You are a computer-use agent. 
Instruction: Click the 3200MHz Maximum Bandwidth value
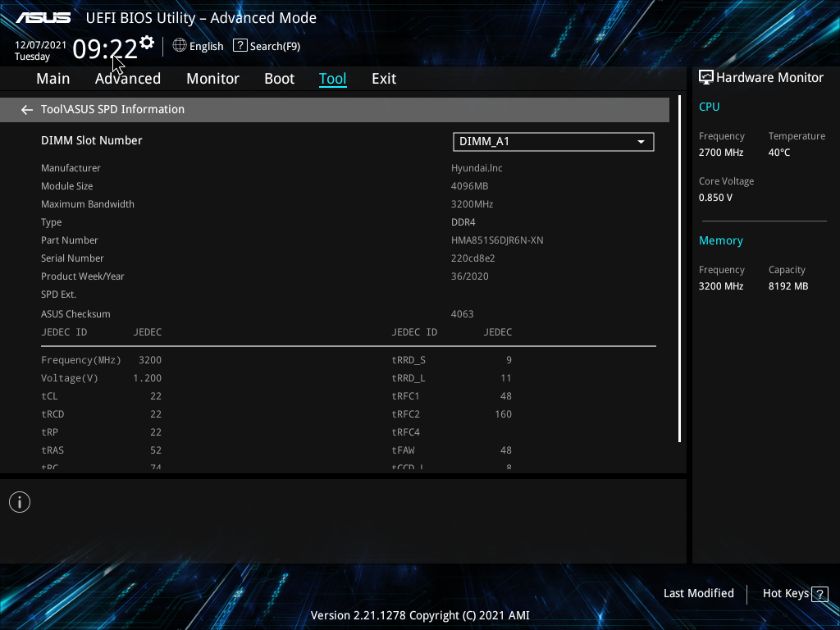point(472,204)
